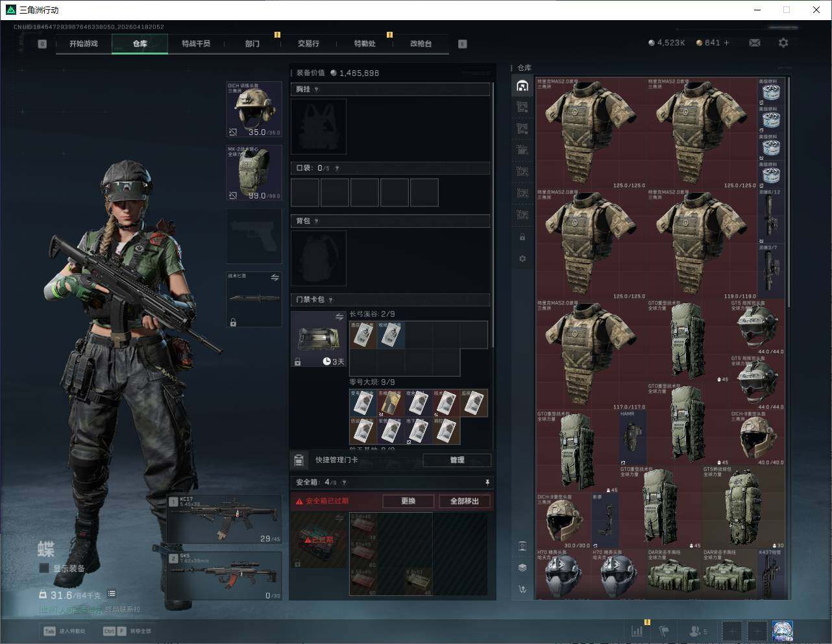Click the 快捷管理门卡 clipboard icon
The width and height of the screenshot is (832, 644).
299,460
